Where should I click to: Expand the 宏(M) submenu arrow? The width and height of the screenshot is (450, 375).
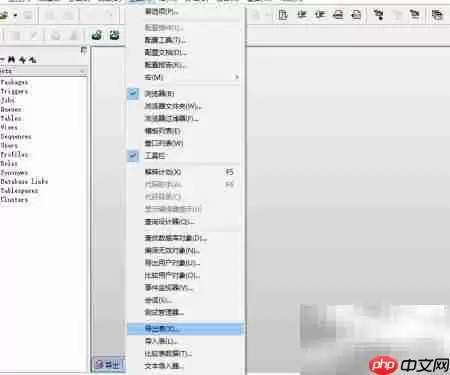237,77
